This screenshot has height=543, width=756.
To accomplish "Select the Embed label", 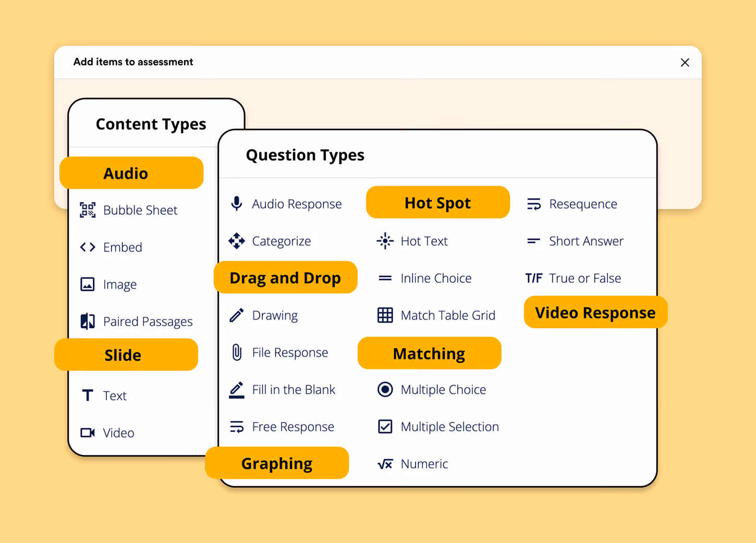I will 123,247.
